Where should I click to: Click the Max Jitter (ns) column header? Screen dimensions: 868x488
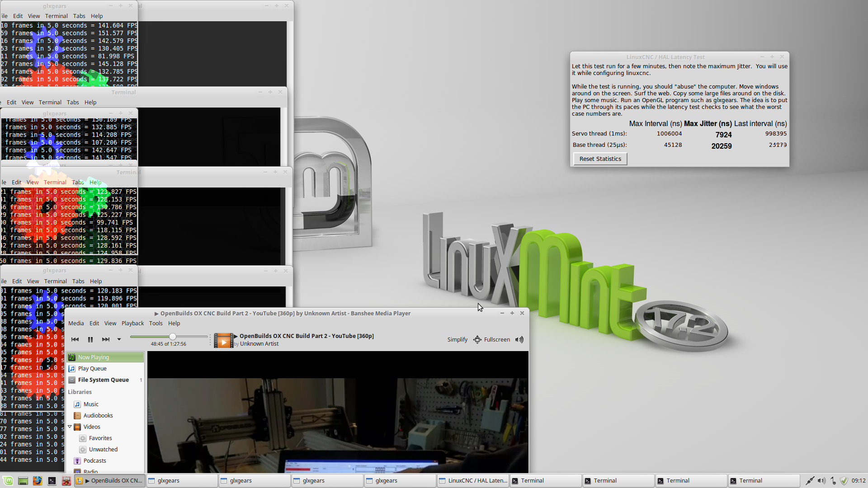point(708,124)
